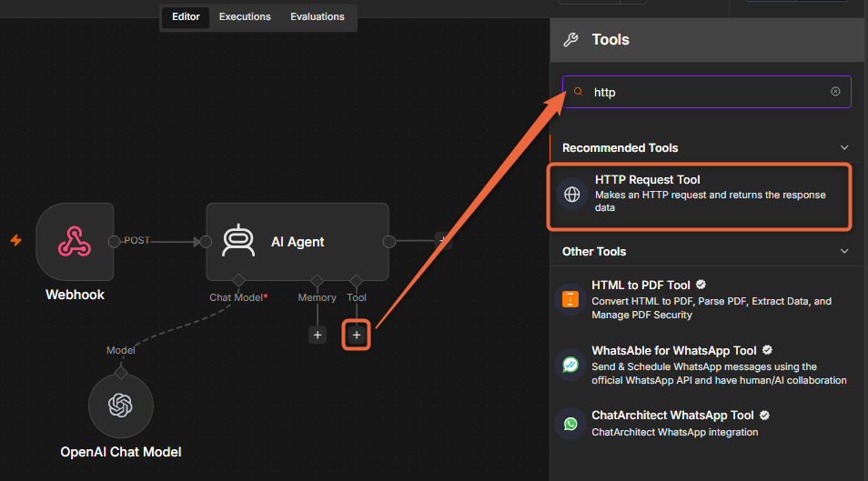Click the AI Agent robot icon
Viewport: 868px width, 481px height.
point(238,241)
